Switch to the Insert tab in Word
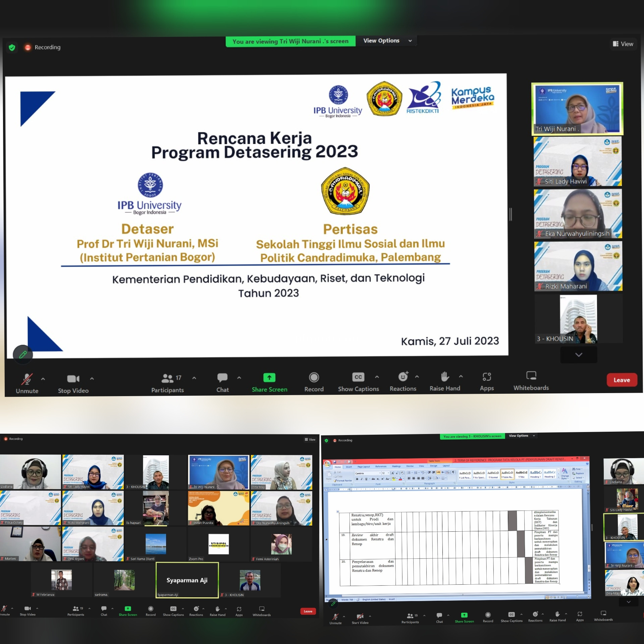Viewport: 644px width, 644px height. tap(349, 466)
